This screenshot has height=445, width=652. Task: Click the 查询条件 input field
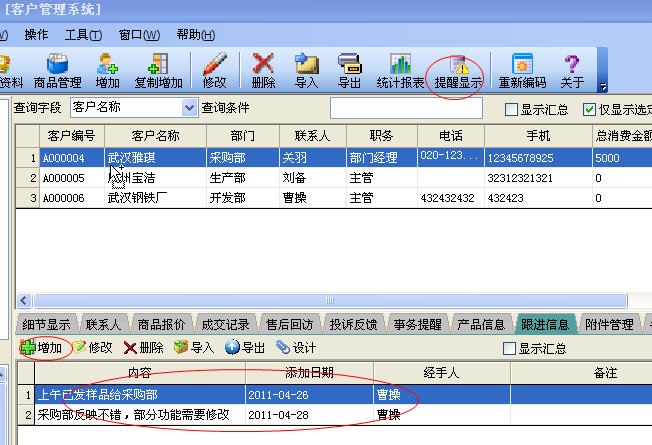(406, 108)
